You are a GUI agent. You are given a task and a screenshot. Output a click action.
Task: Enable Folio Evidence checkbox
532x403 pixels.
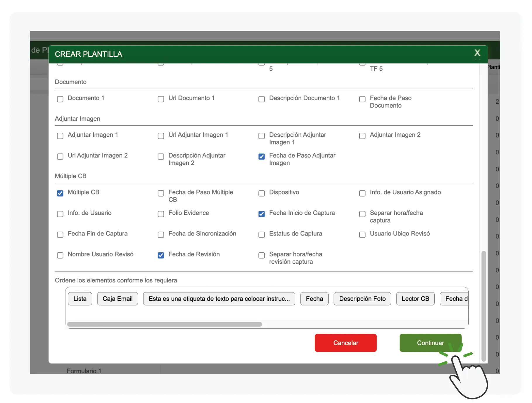(161, 214)
